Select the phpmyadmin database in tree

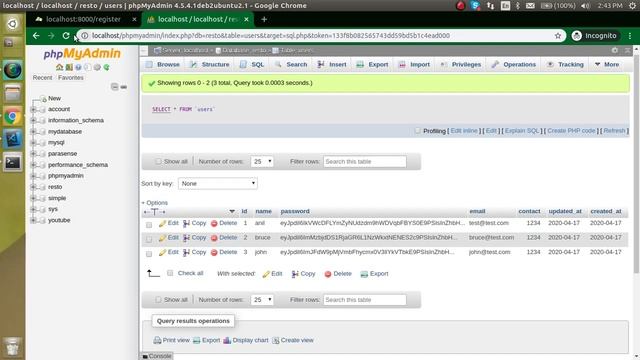[66, 176]
